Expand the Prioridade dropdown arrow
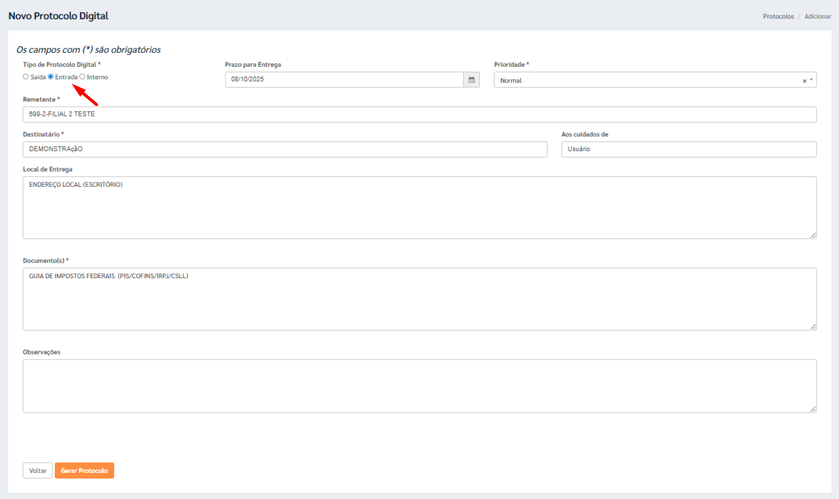This screenshot has width=839, height=499. pyautogui.click(x=811, y=80)
